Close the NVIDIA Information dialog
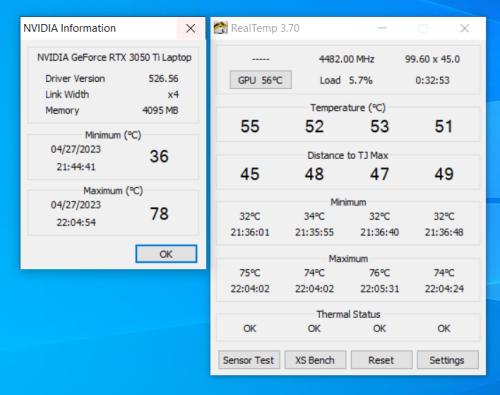The height and width of the screenshot is (395, 500). pyautogui.click(x=191, y=28)
